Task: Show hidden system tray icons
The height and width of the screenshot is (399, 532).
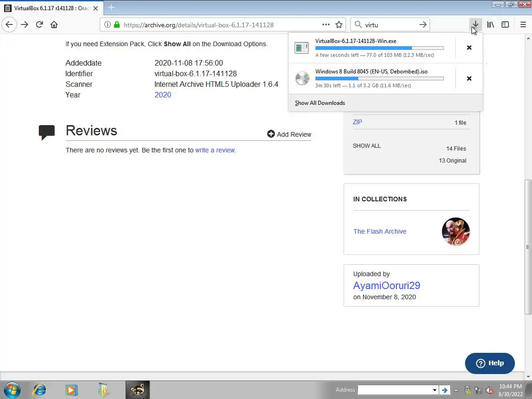Action: pos(456,390)
